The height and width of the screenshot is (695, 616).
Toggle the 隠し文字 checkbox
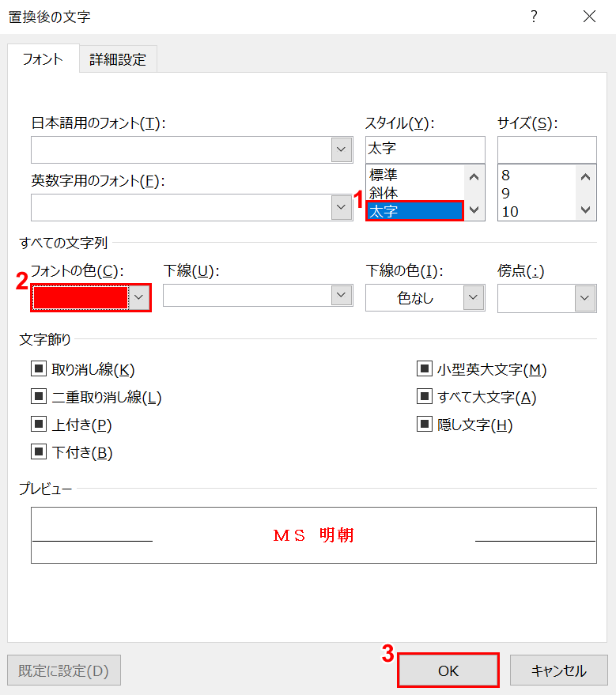pos(425,425)
